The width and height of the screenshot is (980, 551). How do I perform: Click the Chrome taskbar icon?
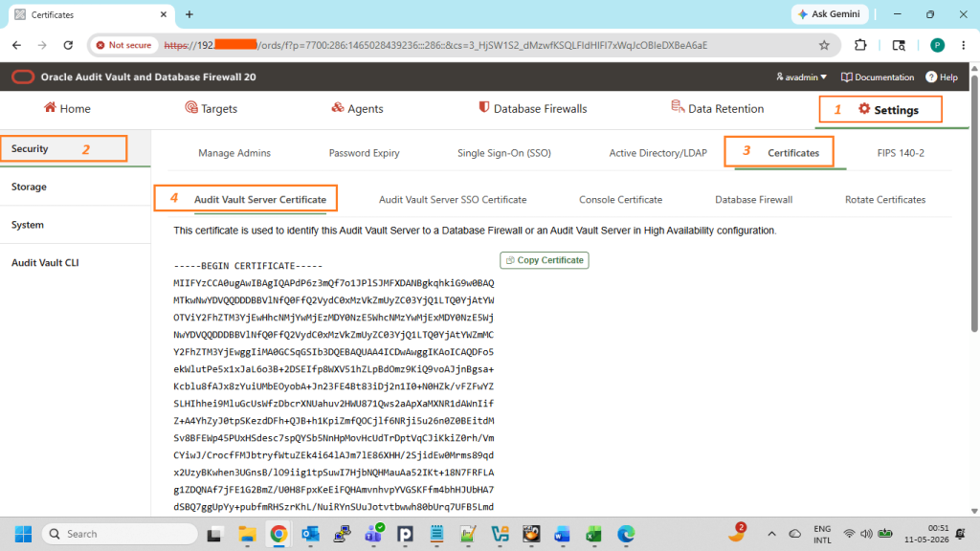click(x=278, y=534)
